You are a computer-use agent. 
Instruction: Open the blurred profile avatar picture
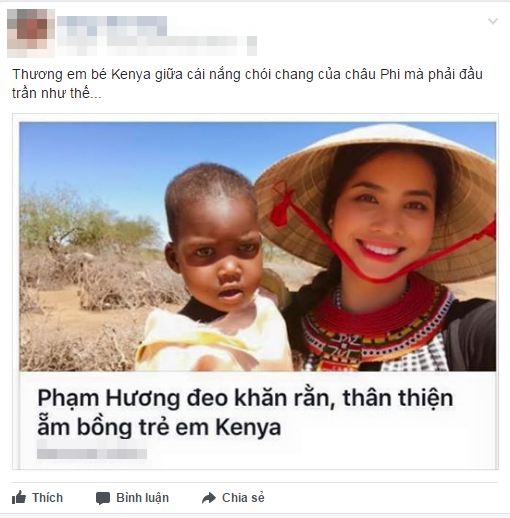31,33
